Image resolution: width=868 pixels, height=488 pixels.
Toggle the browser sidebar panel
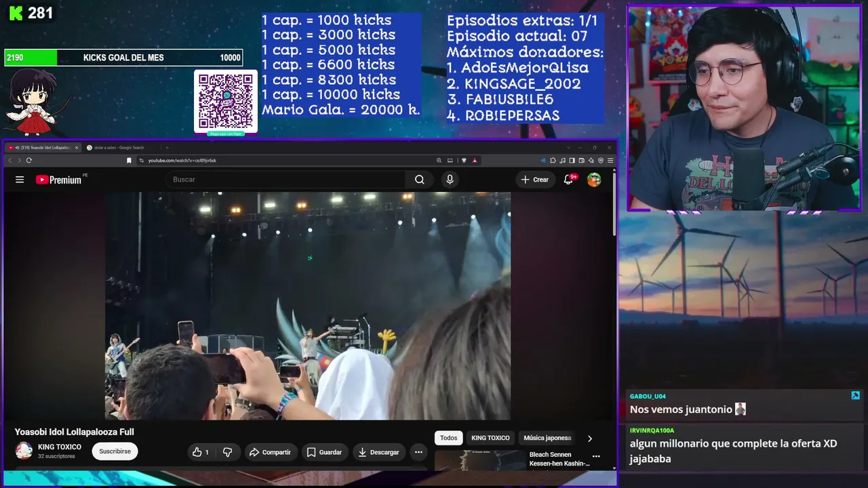[x=572, y=161]
